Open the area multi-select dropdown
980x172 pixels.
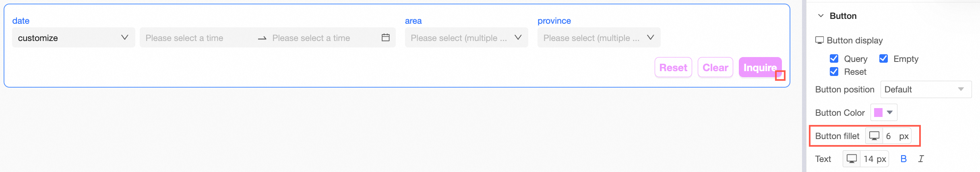pyautogui.click(x=466, y=38)
